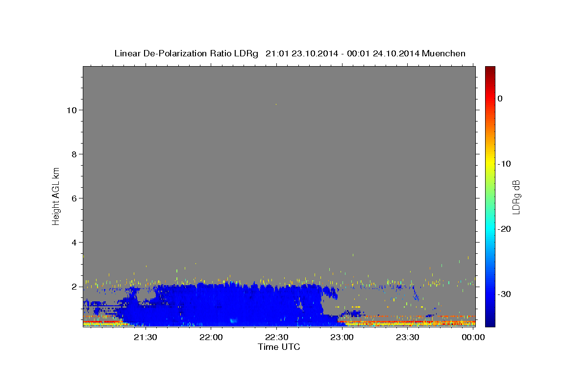The height and width of the screenshot is (392, 588).
Task: Click the '22:30' time tick label
Action: [x=276, y=337]
